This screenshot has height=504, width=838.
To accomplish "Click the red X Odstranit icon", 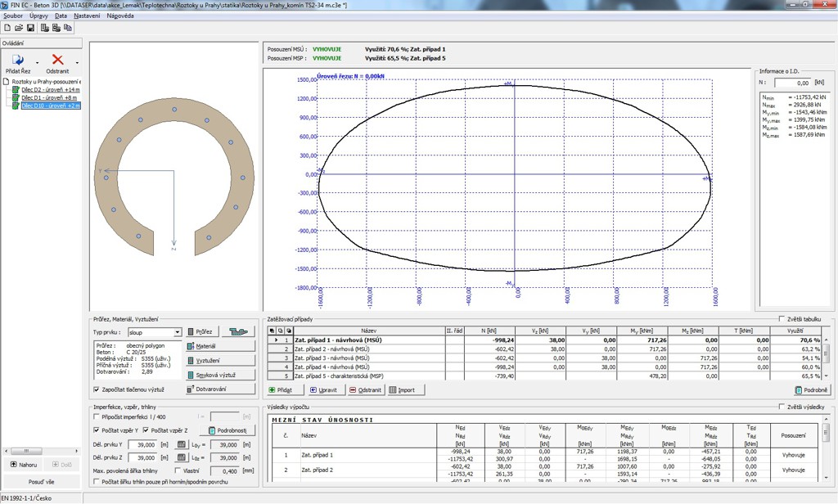I will 57,61.
